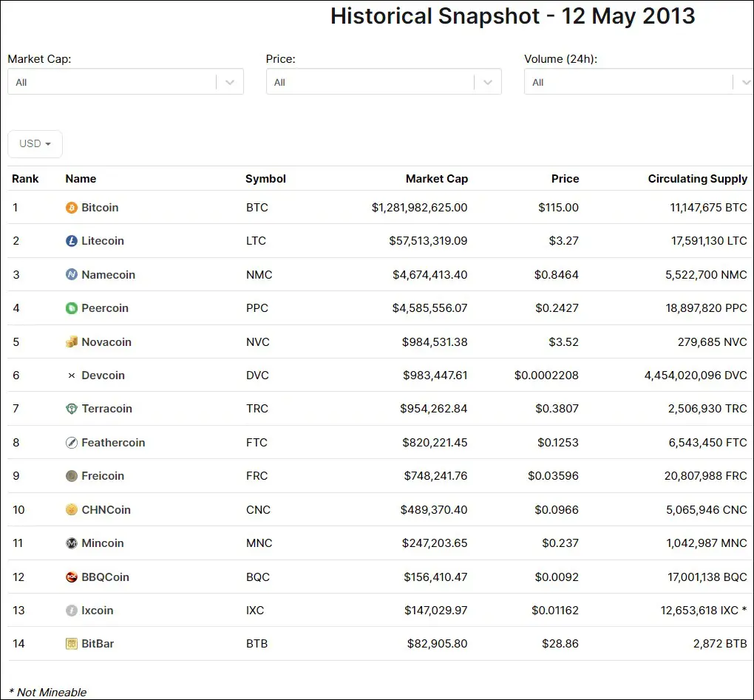Click the Namecoin logo icon
The height and width of the screenshot is (700, 754).
pos(71,274)
